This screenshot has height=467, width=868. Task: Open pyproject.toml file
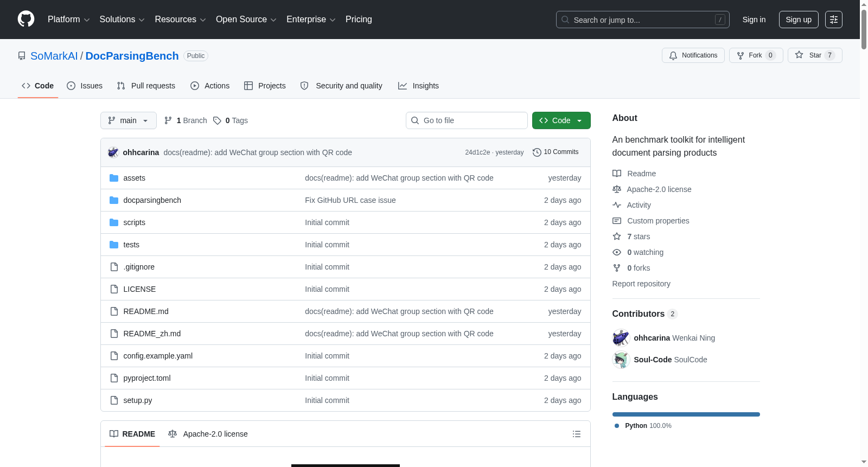[x=147, y=378]
